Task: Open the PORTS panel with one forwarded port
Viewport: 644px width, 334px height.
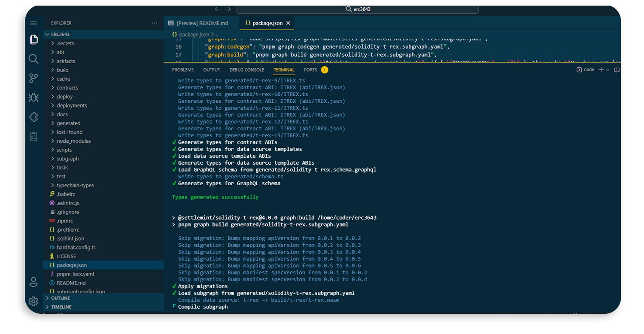Action: pos(310,69)
